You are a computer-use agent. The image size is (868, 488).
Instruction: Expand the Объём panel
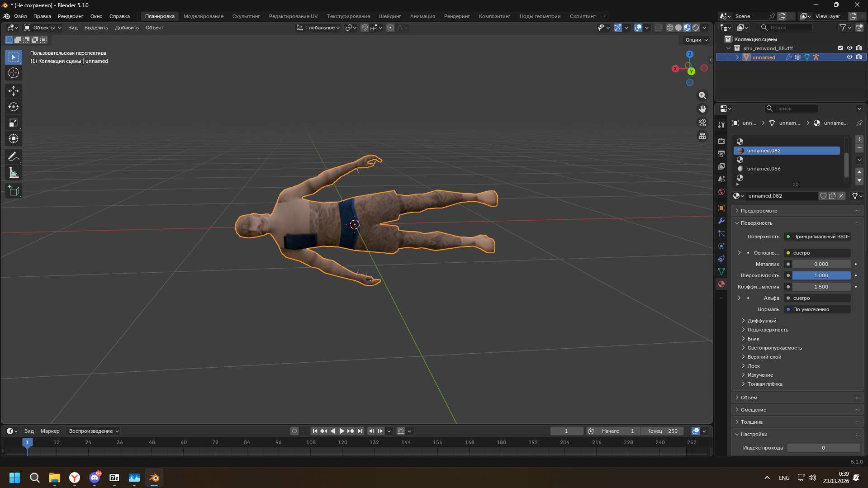[x=749, y=398]
